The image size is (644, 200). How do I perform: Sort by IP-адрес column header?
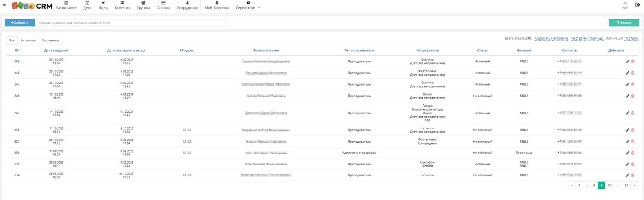click(x=187, y=50)
